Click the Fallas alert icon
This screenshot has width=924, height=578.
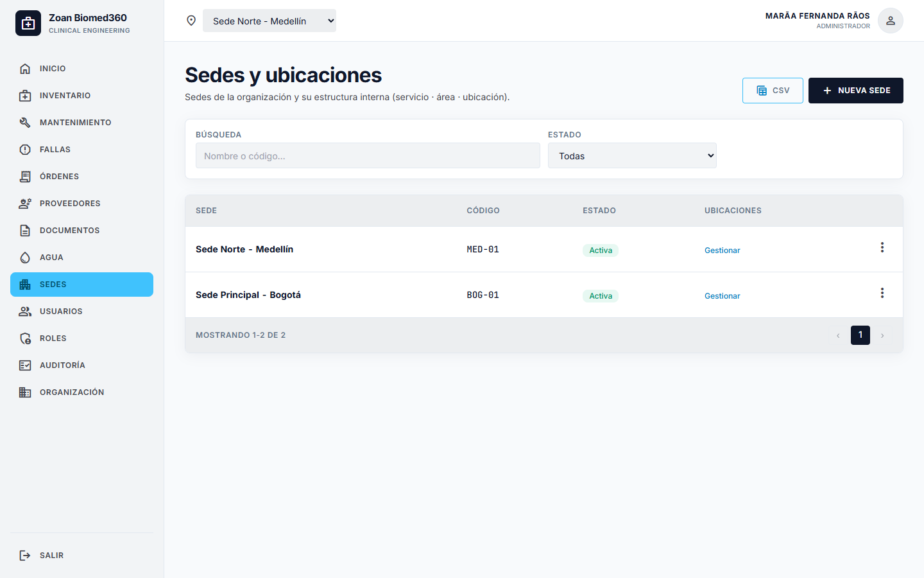click(25, 150)
